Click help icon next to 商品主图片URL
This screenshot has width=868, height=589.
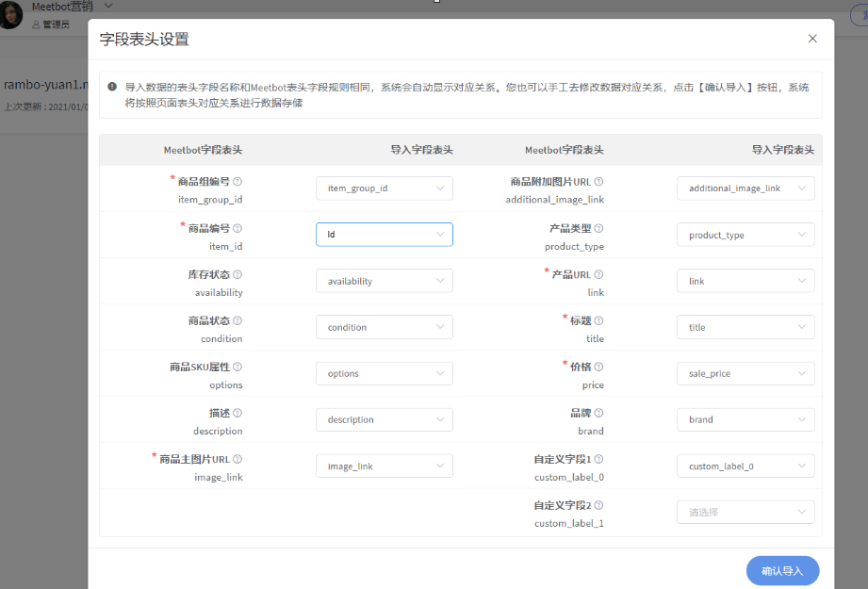(237, 459)
